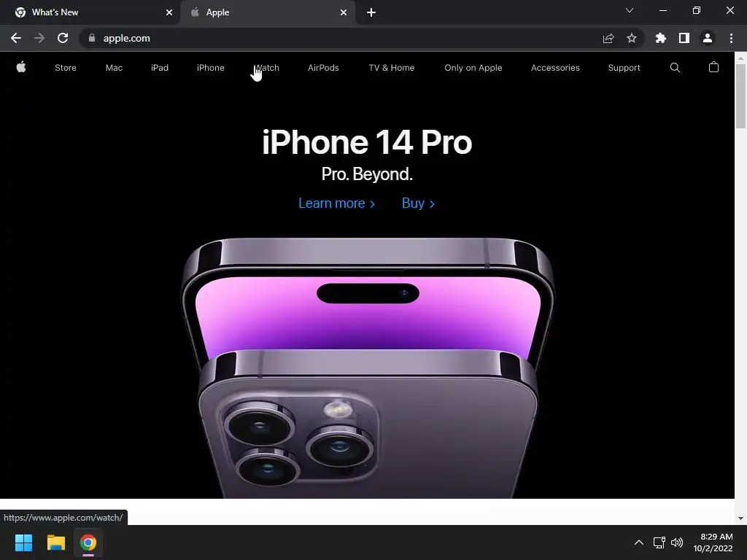Open the network status tray icon
This screenshot has height=560, width=747.
659,542
